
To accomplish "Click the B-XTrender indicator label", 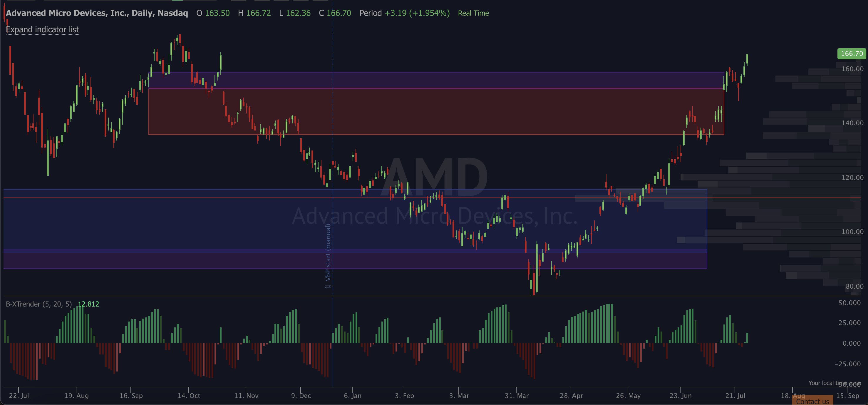I will [39, 304].
